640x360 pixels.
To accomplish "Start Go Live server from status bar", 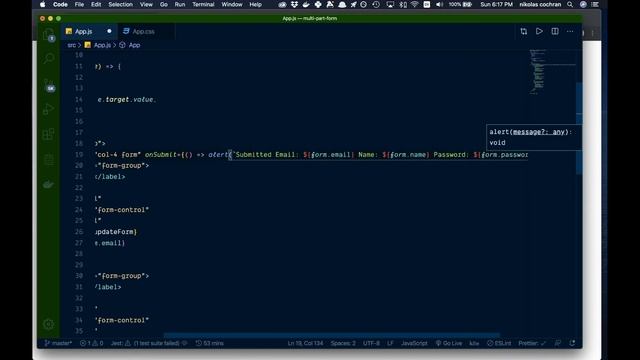I will pos(449,343).
